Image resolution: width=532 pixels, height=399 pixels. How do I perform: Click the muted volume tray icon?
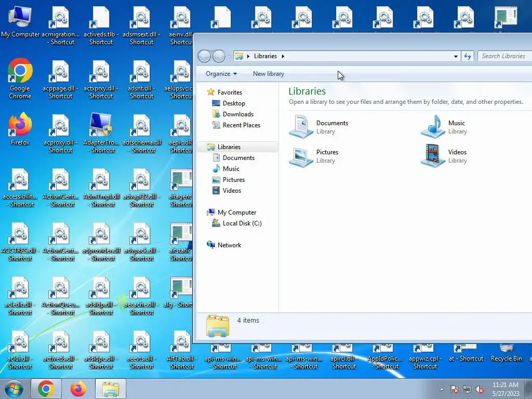480,390
